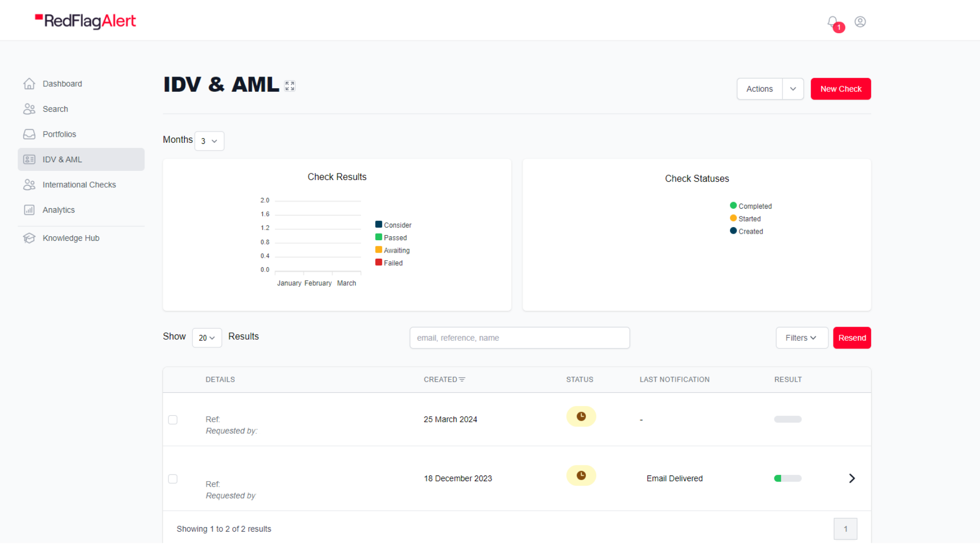Viewport: 980px width, 551px height.
Task: Click the January label on chart axis
Action: [x=289, y=283]
